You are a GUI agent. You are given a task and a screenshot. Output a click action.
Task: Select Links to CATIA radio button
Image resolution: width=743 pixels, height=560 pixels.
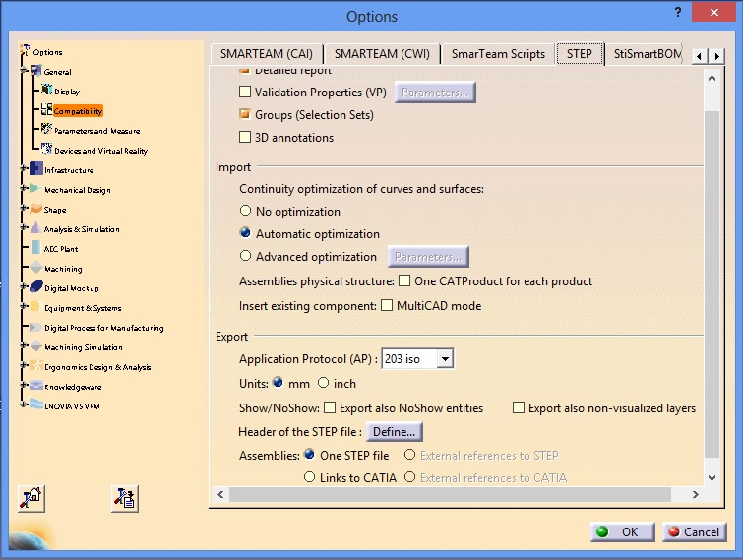tap(309, 477)
